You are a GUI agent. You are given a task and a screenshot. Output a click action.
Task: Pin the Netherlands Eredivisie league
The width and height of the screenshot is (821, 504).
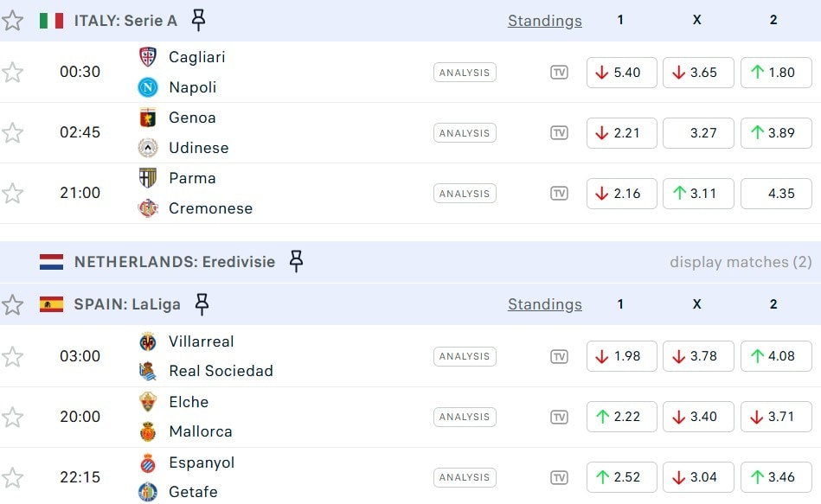point(296,261)
